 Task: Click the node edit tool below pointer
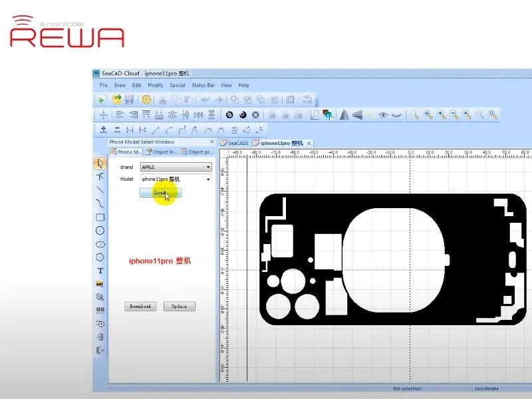click(100, 176)
